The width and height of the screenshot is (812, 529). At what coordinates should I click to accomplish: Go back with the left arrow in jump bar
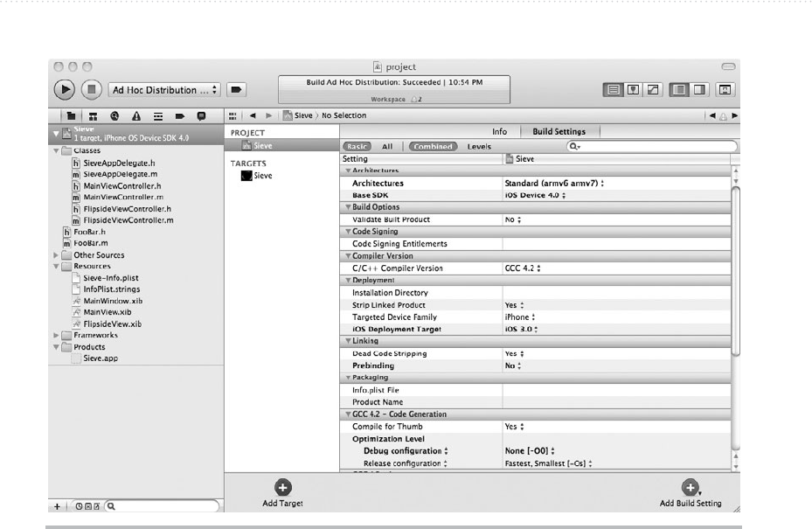pos(253,115)
